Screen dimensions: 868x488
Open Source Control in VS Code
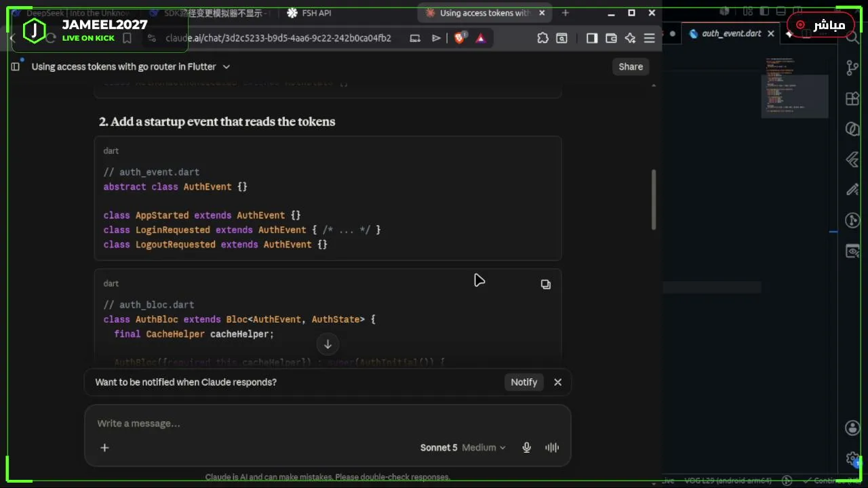pos(852,68)
